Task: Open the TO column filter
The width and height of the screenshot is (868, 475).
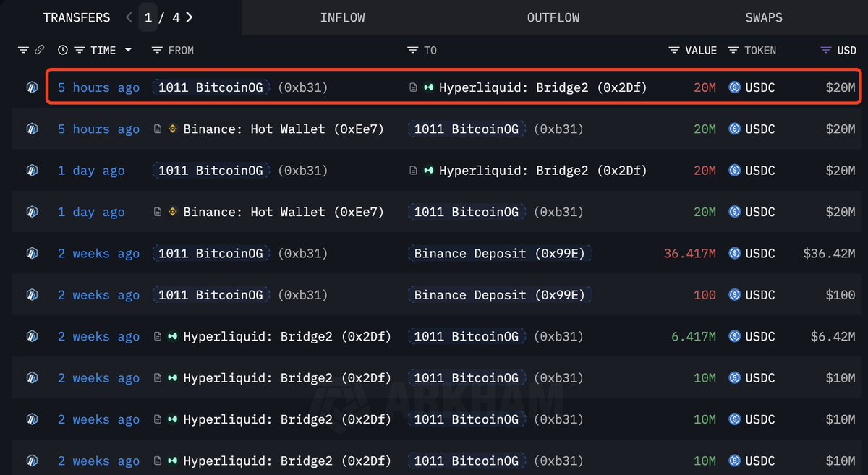Action: (413, 50)
